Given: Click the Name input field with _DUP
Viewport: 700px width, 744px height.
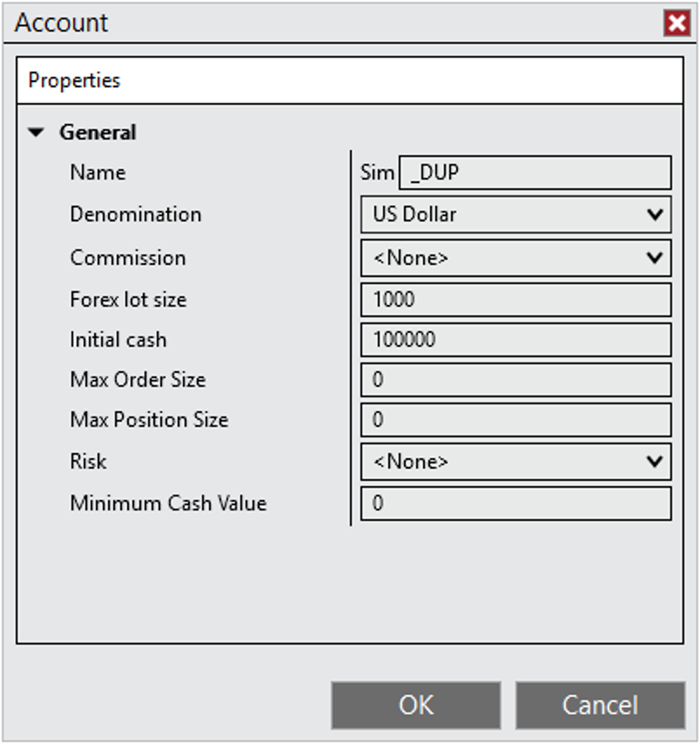Looking at the screenshot, I should tap(535, 172).
